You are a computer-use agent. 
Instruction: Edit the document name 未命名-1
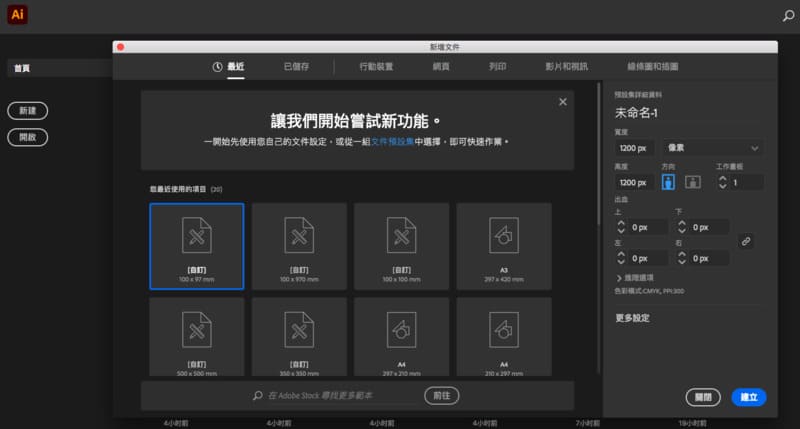(x=636, y=113)
